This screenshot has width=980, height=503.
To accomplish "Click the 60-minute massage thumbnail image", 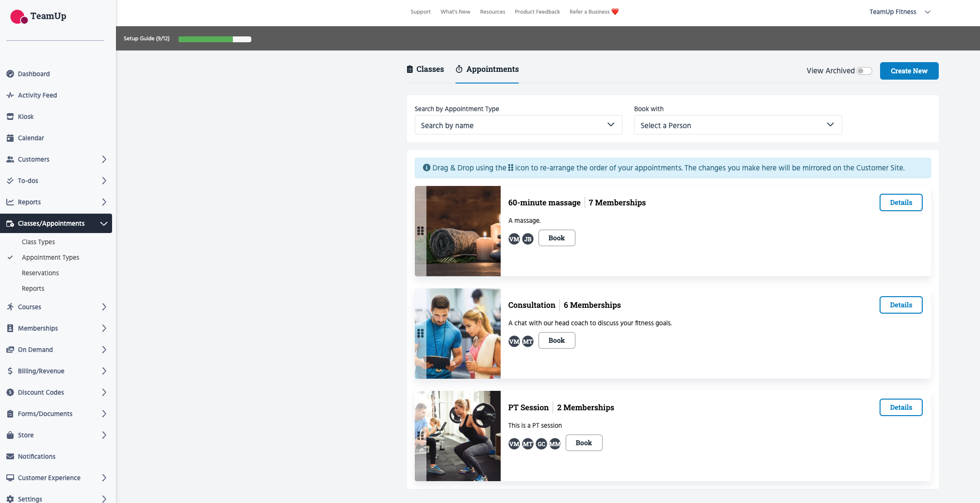I will (x=463, y=231).
